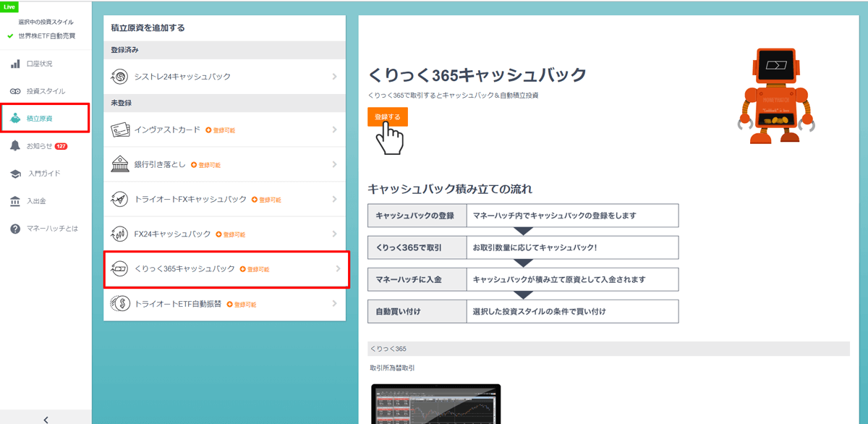868x424 pixels.
Task: Click the piggy bank icon for 積立原資
Action: [15, 119]
